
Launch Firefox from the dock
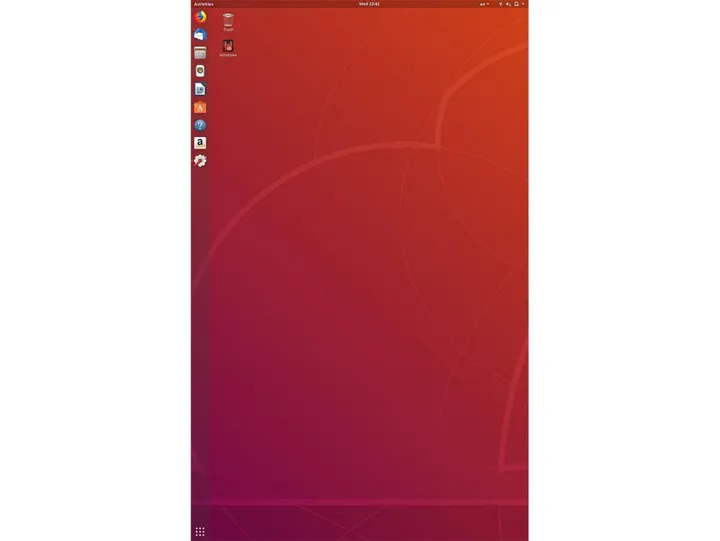pyautogui.click(x=200, y=17)
